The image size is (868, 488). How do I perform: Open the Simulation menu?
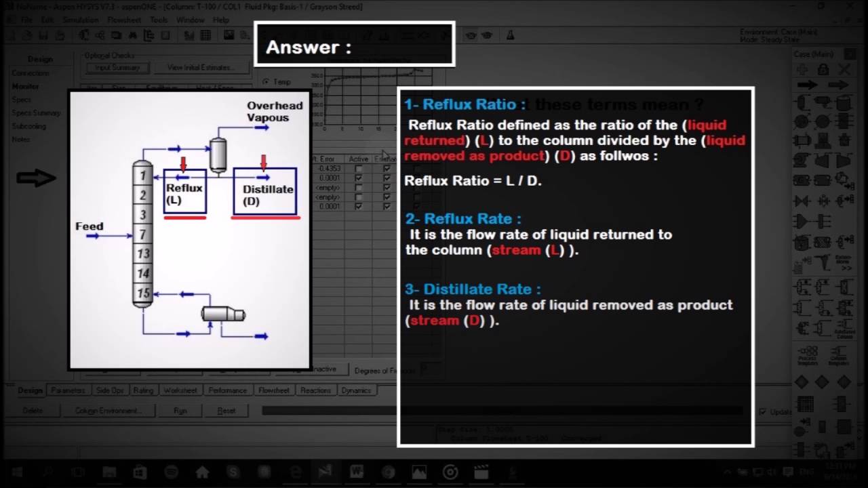(x=80, y=20)
